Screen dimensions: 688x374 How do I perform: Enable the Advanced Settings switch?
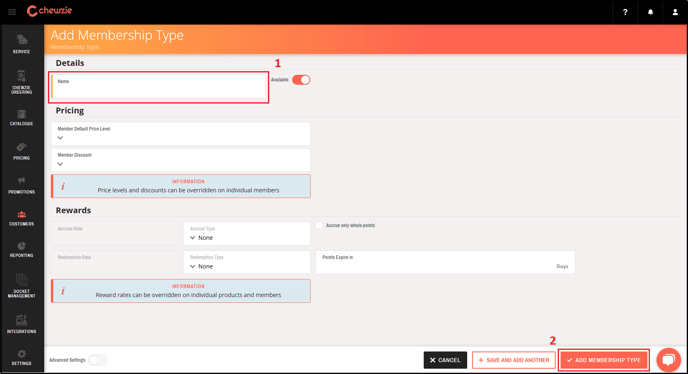click(98, 360)
